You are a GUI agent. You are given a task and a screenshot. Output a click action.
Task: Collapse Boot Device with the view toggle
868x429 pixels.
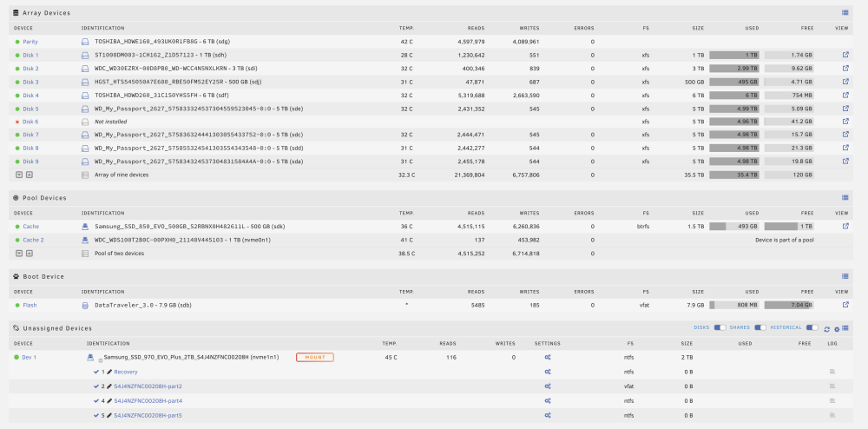click(845, 276)
